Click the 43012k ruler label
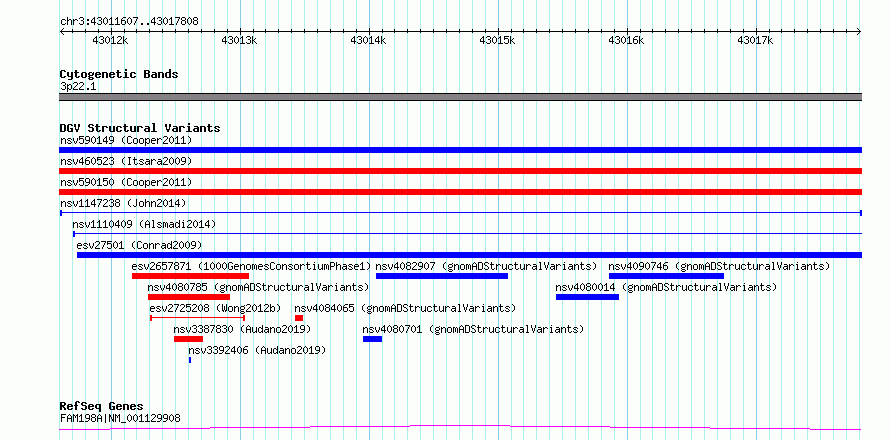This screenshot has height=440, width=890. pyautogui.click(x=110, y=41)
